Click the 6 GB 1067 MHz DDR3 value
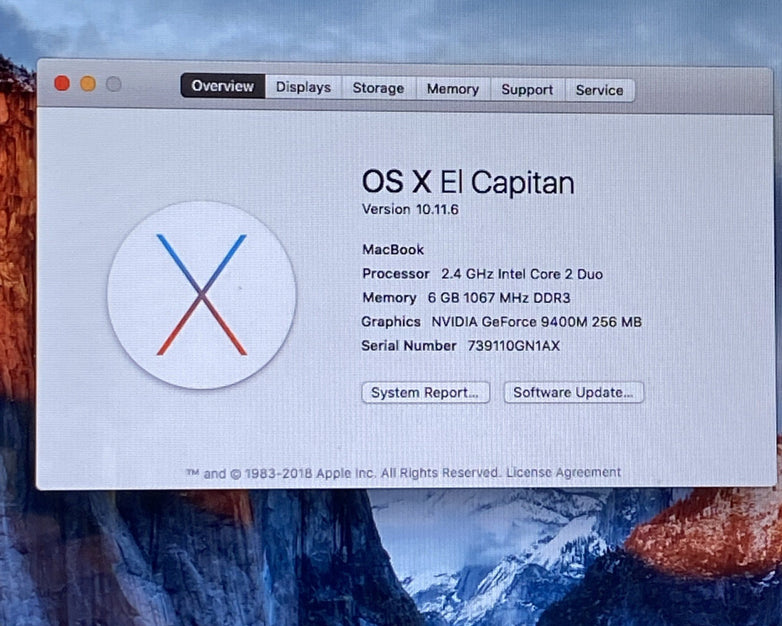The height and width of the screenshot is (626, 782). 499,298
